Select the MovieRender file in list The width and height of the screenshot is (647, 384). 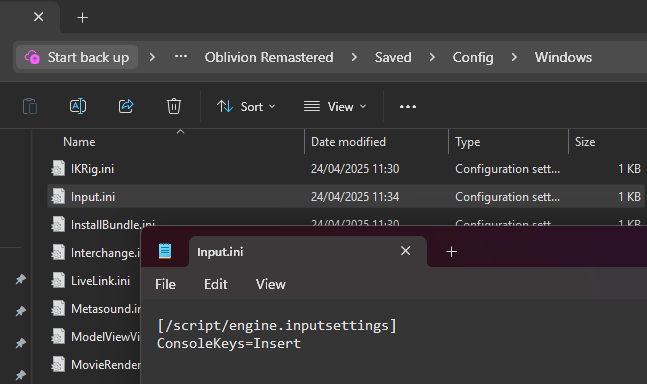tap(105, 365)
